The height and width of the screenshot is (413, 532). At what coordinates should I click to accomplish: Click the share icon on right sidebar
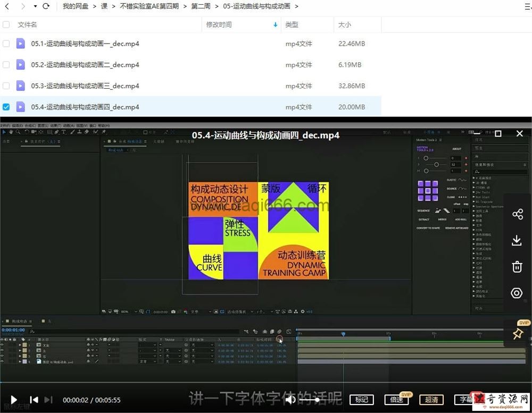coord(517,214)
